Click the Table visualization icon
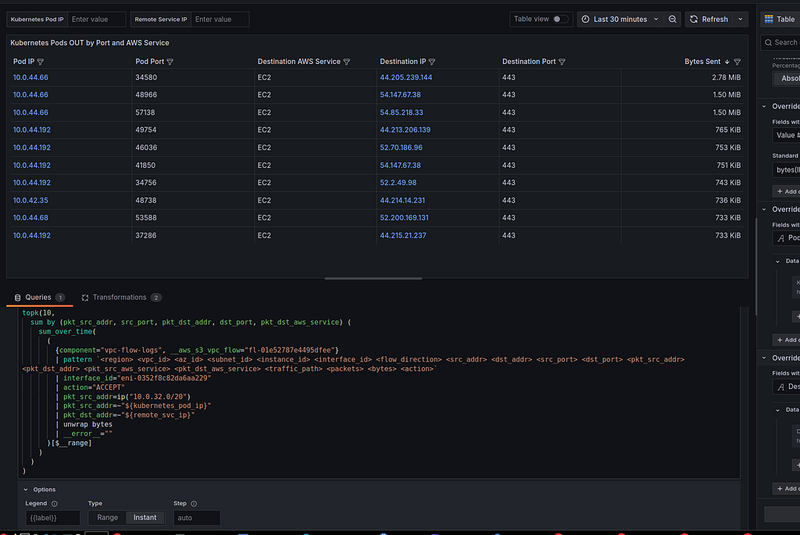Screen dimensions: 800x535 click(769, 19)
